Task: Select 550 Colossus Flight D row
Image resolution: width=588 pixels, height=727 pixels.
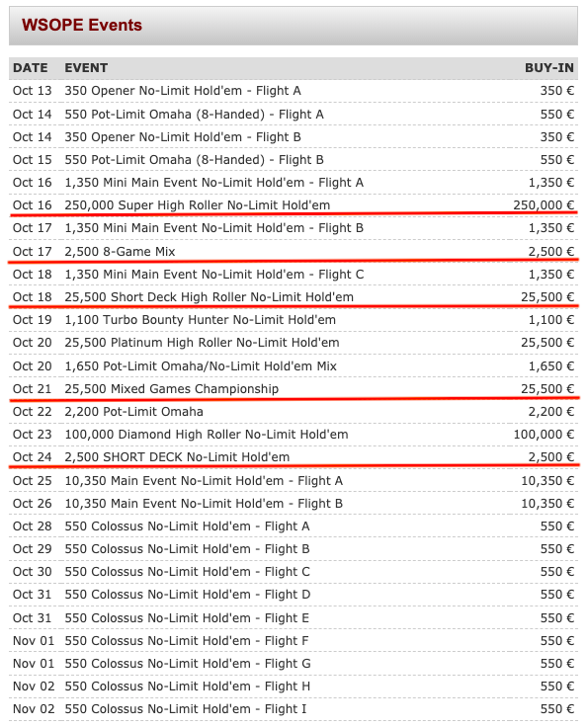Action: pos(294,594)
